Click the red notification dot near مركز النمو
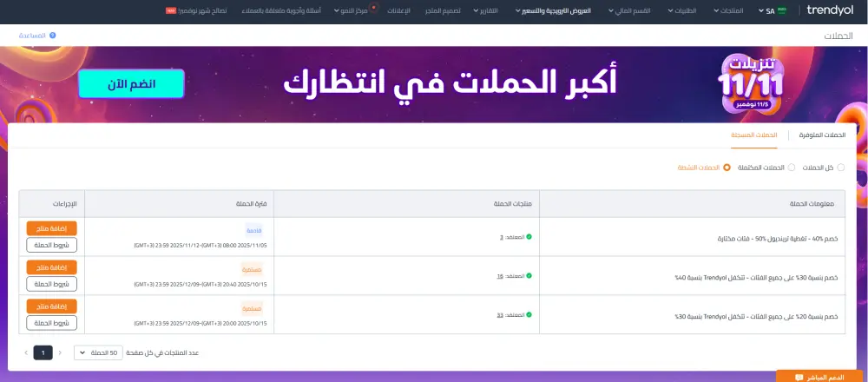Viewport: 868px width, 382px height. point(373,8)
